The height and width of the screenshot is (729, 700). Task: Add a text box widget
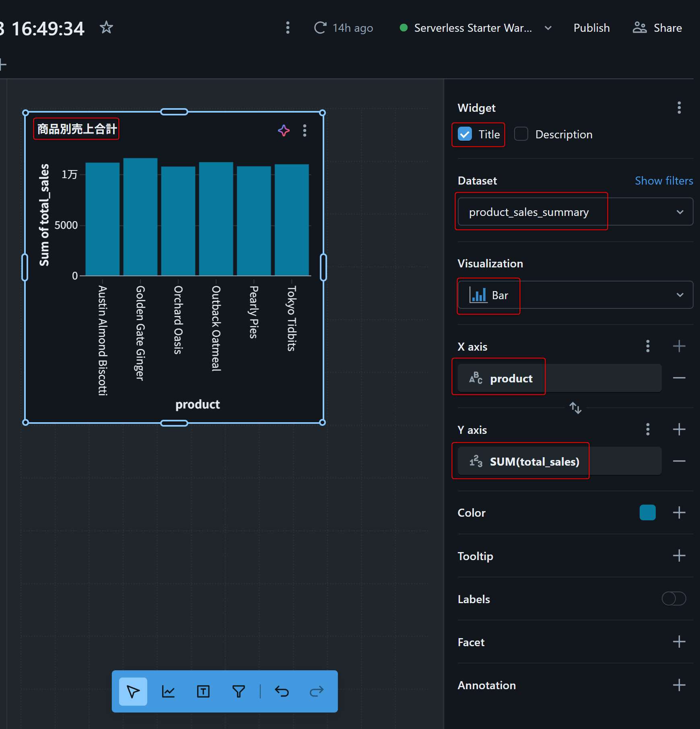(x=203, y=691)
